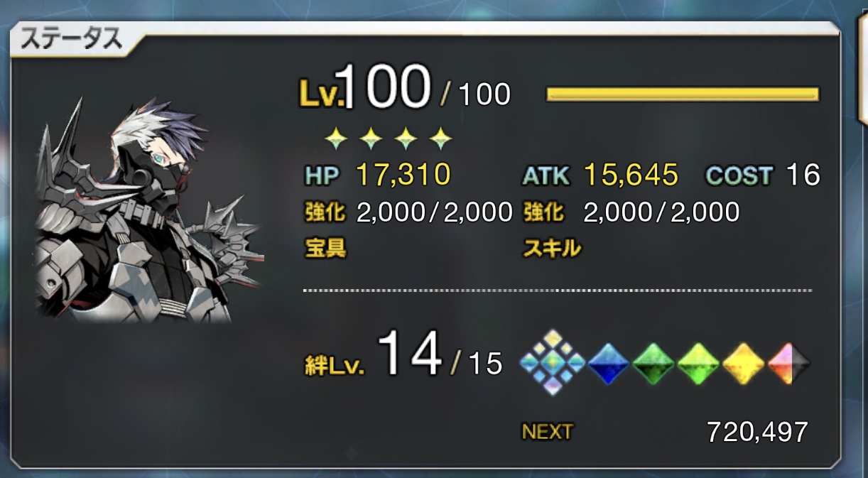
Task: Click the first rarity star
Action: coord(335,138)
